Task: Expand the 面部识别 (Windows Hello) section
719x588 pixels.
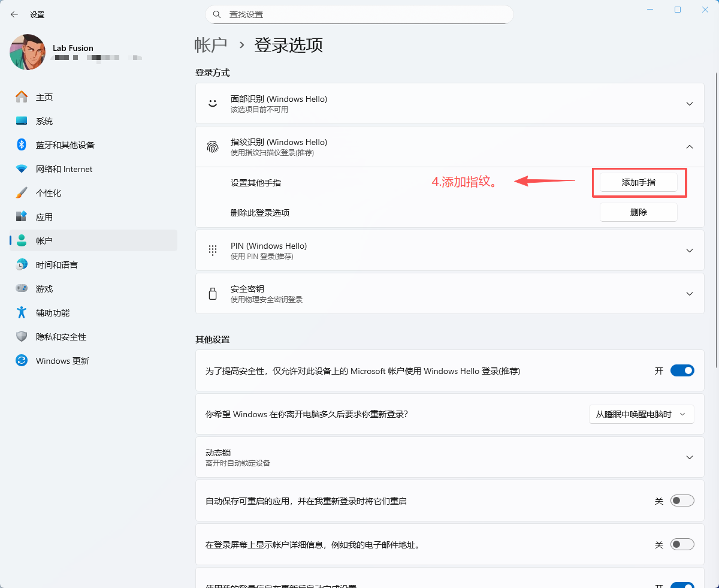Action: coord(689,104)
